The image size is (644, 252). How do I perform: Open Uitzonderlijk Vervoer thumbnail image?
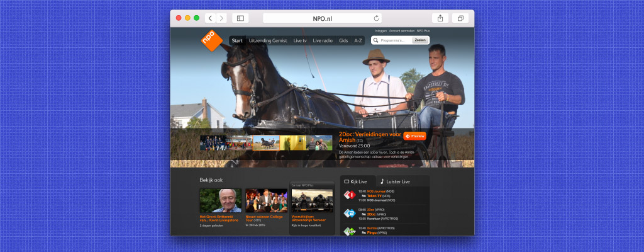[x=312, y=200]
